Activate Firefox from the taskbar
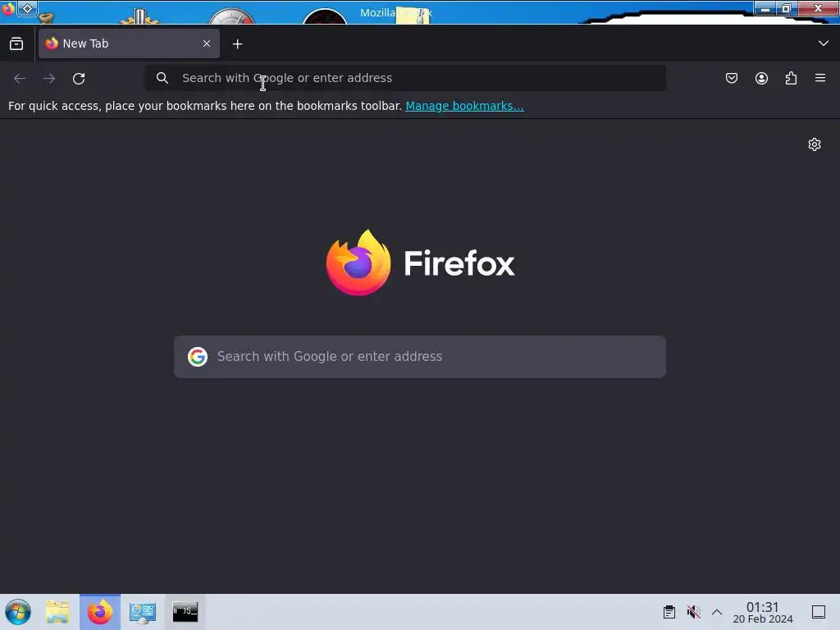This screenshot has height=630, width=840. point(100,612)
